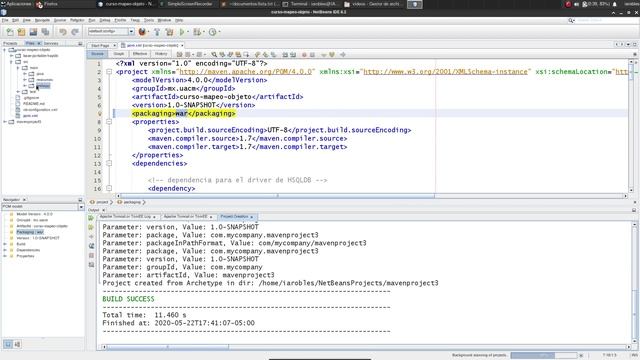
Task: Click the green Re-run icon in Output panel
Action: click(x=91, y=218)
